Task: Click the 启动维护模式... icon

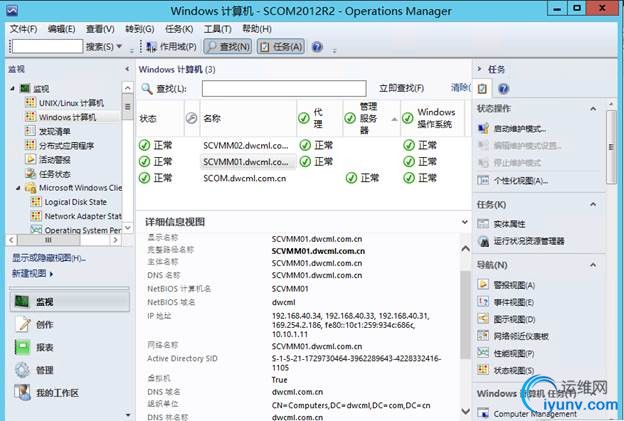Action: pyautogui.click(x=483, y=129)
